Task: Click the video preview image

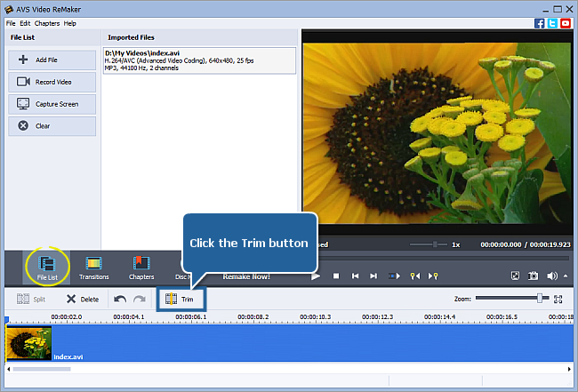Action: pyautogui.click(x=437, y=133)
